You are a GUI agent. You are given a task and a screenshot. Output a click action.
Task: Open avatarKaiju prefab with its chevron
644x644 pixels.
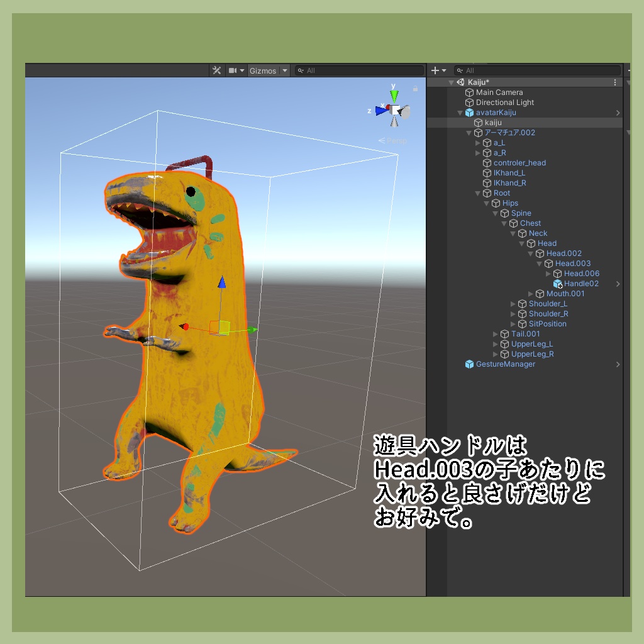pos(618,113)
